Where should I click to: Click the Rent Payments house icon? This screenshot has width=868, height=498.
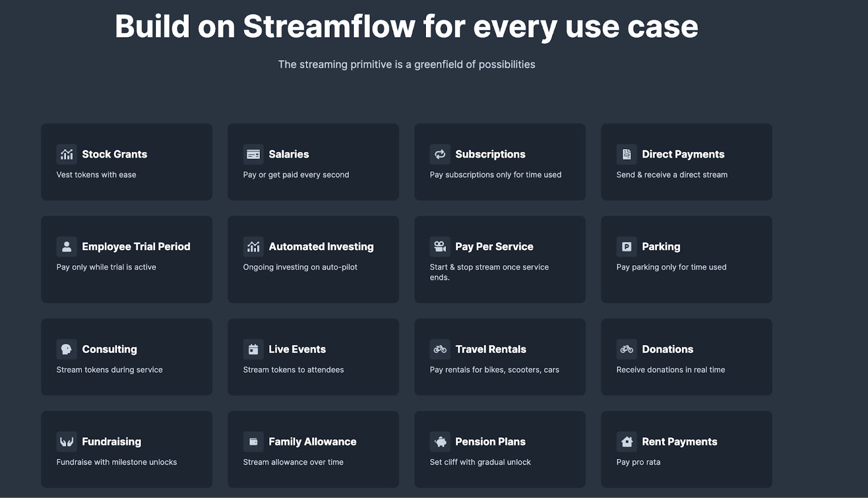pyautogui.click(x=627, y=442)
